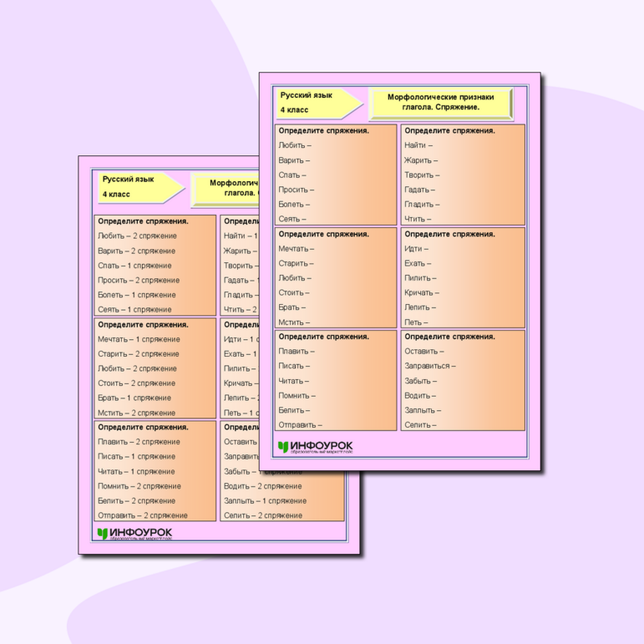Image resolution: width=644 pixels, height=644 pixels.
Task: Click the blank 'Кричать –' line
Action: (x=421, y=293)
